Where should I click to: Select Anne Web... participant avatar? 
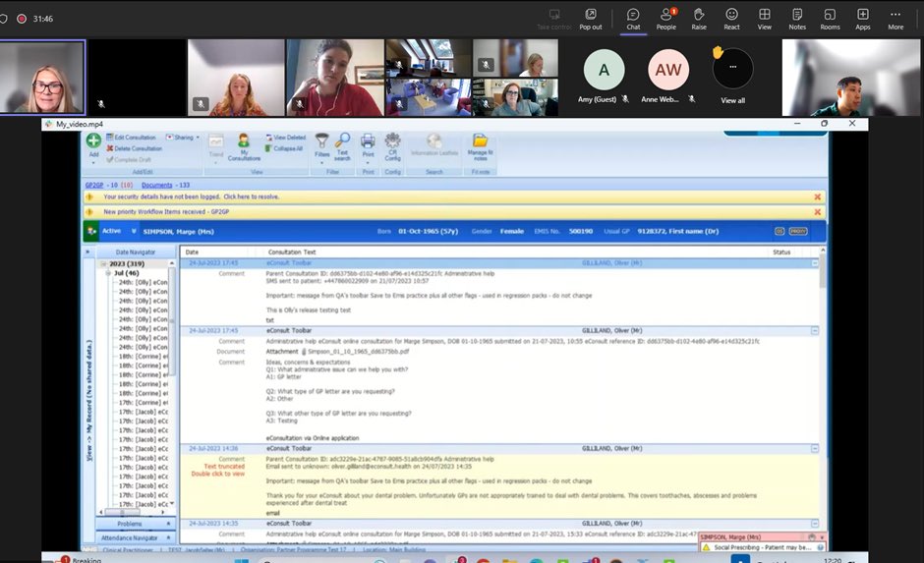click(x=668, y=70)
